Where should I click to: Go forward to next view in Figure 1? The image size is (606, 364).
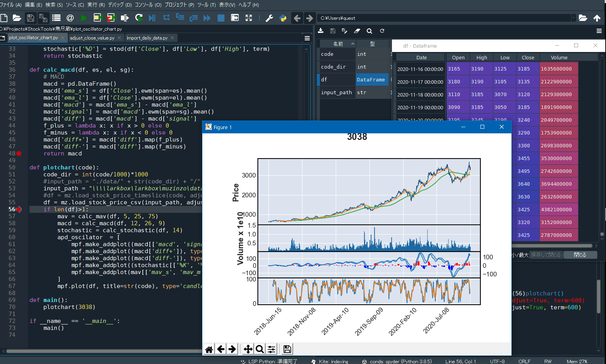232,349
